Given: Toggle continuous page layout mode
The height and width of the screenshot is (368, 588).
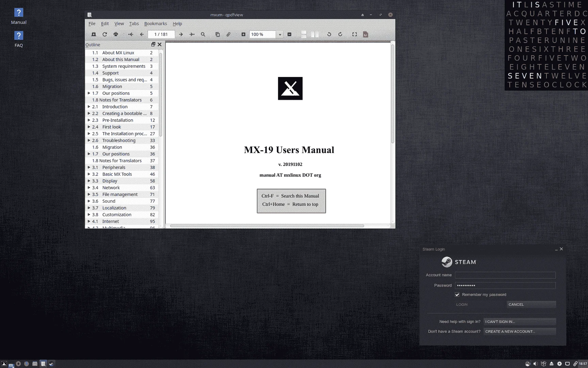Looking at the screenshot, I should point(304,34).
